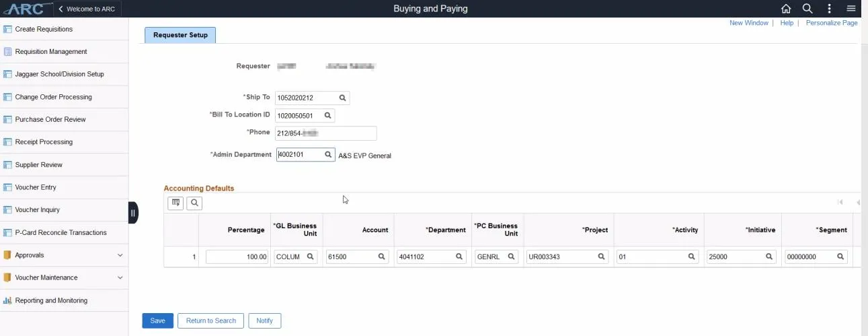Look up Department 4041102
This screenshot has width=868, height=336.
coord(459,257)
